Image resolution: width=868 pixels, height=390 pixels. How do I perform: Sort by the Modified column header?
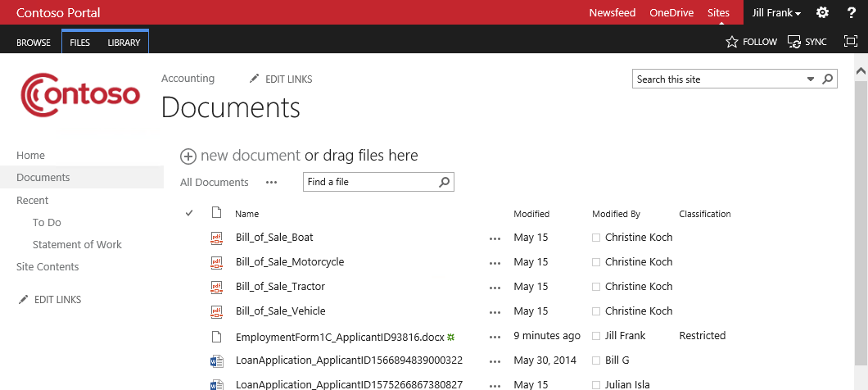pyautogui.click(x=531, y=214)
